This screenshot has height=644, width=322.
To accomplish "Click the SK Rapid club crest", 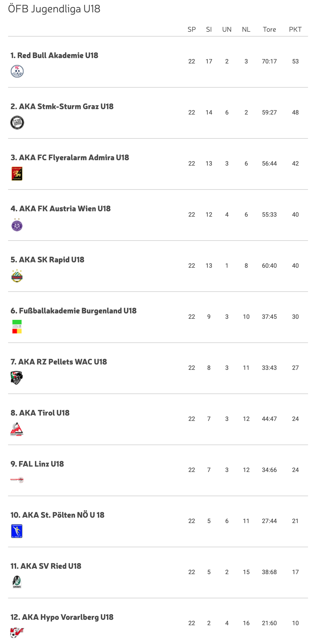I will tap(17, 276).
